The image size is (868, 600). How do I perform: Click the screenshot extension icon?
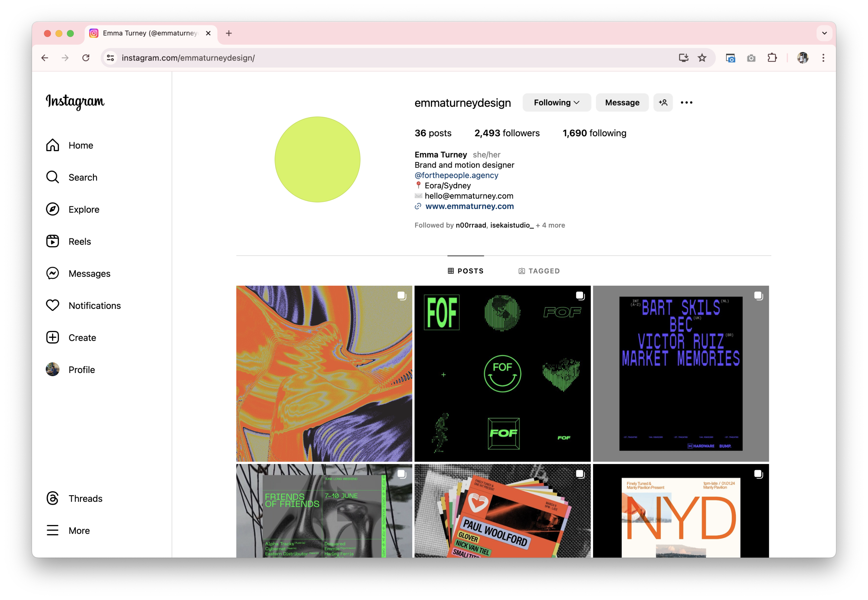click(x=730, y=58)
